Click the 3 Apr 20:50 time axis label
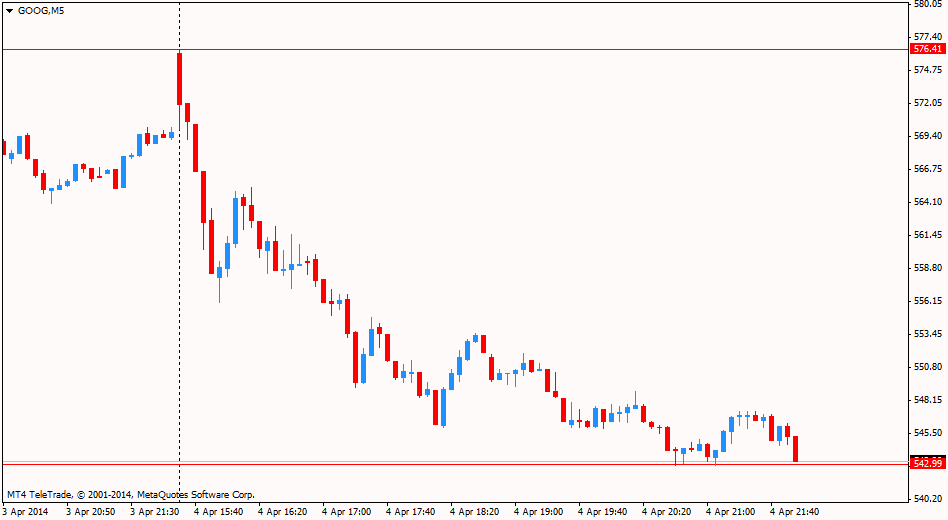This screenshot has width=948, height=520. point(91,512)
